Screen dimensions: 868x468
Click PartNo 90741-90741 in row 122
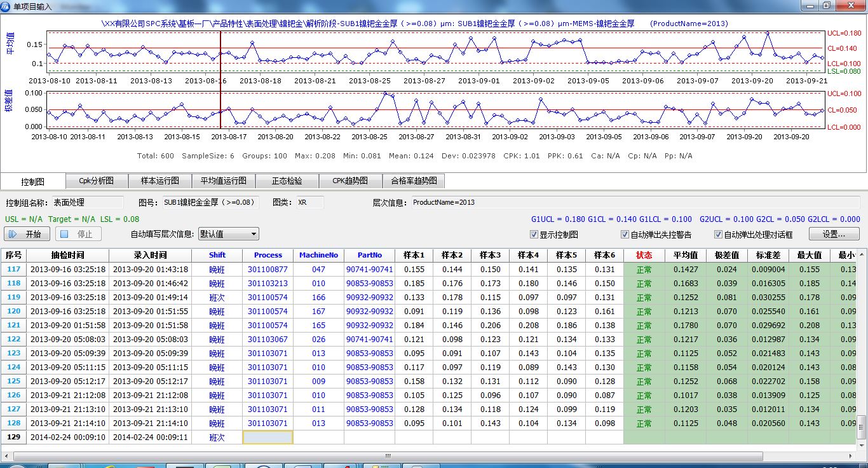[370, 340]
